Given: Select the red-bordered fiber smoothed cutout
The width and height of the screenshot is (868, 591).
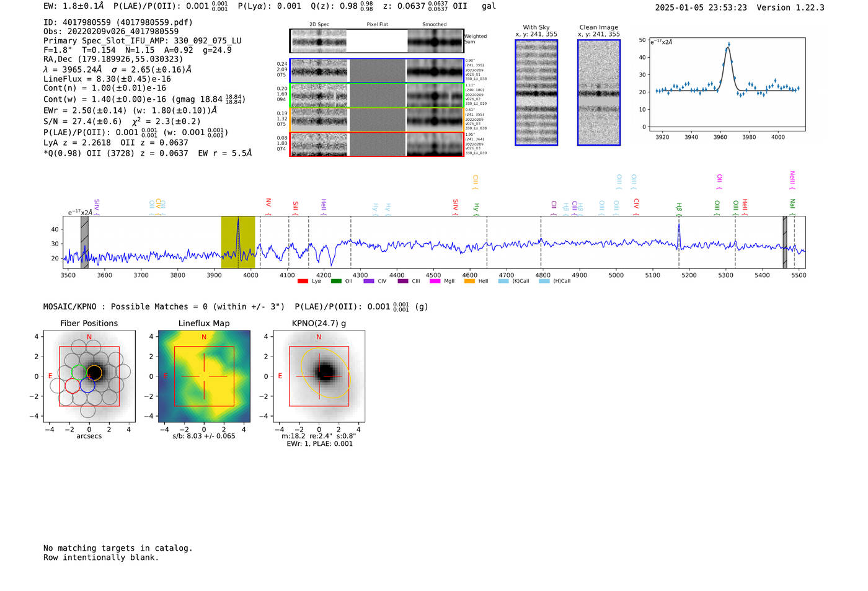Looking at the screenshot, I should click(435, 144).
